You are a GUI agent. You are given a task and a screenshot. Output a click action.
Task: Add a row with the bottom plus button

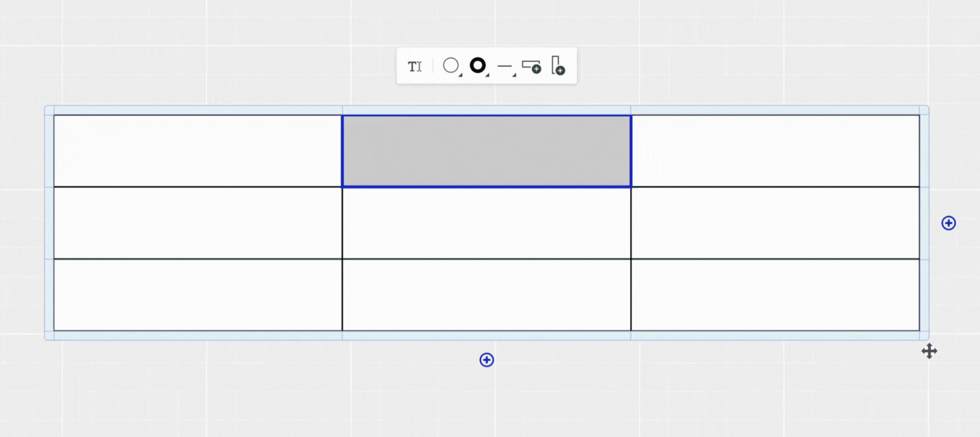tap(487, 360)
